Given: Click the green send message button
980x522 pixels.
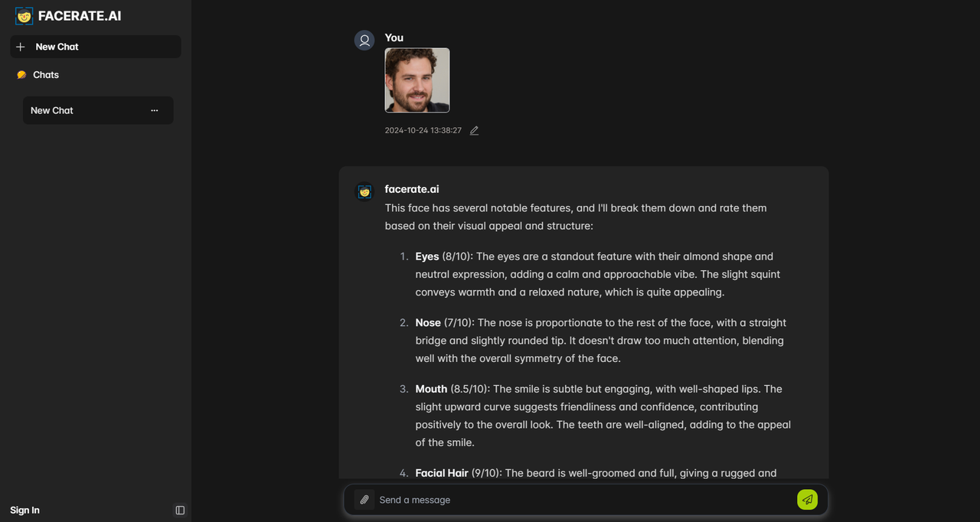Looking at the screenshot, I should click(807, 500).
